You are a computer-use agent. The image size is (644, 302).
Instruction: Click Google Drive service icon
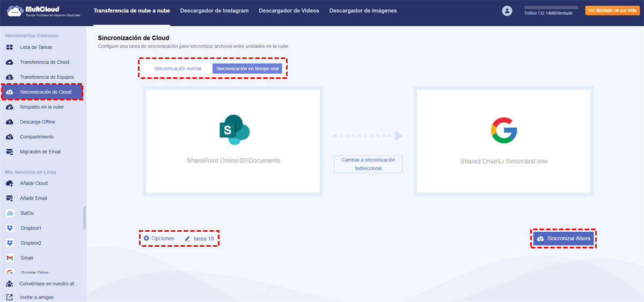pyautogui.click(x=10, y=272)
